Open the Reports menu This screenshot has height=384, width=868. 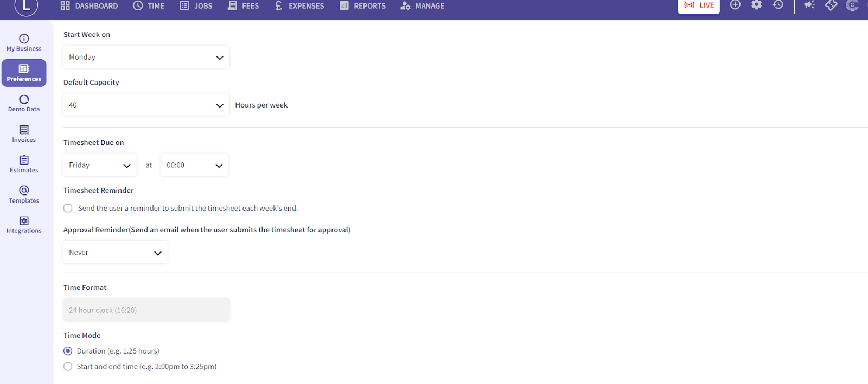[362, 6]
